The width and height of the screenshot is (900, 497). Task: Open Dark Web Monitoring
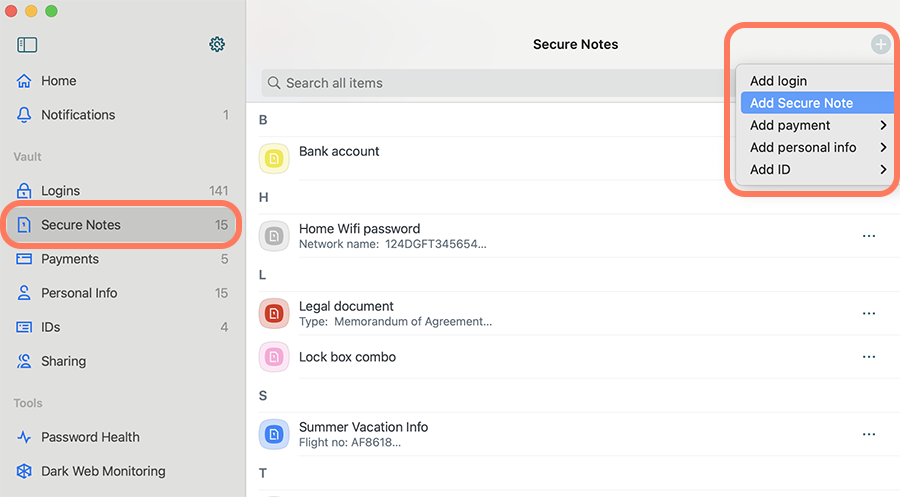click(x=91, y=471)
